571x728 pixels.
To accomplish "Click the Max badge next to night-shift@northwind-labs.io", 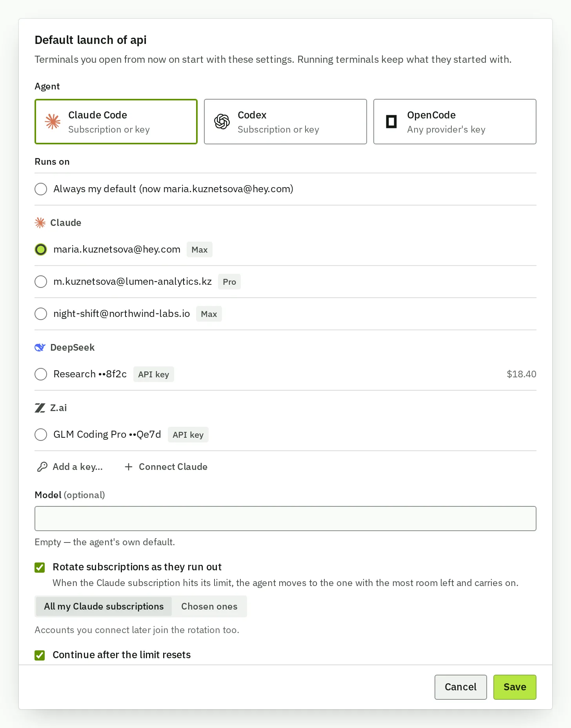I will pyautogui.click(x=209, y=314).
